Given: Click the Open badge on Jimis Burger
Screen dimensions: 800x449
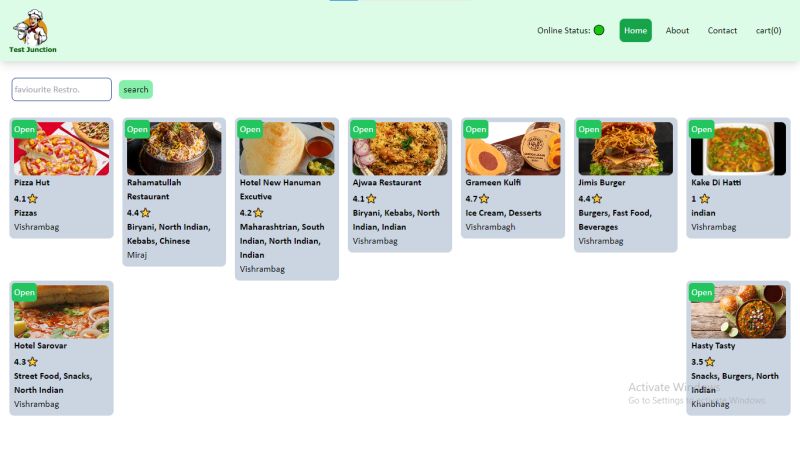Looking at the screenshot, I should tap(588, 130).
